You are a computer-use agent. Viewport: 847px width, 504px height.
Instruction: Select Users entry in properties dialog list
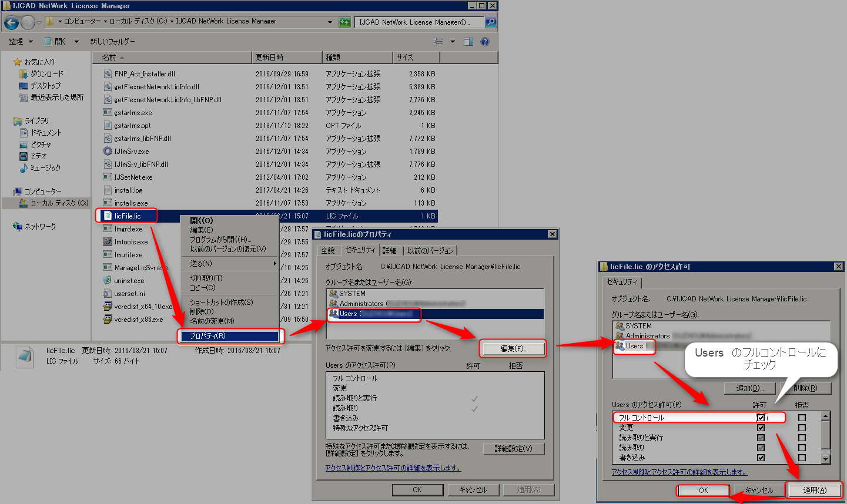(435, 314)
